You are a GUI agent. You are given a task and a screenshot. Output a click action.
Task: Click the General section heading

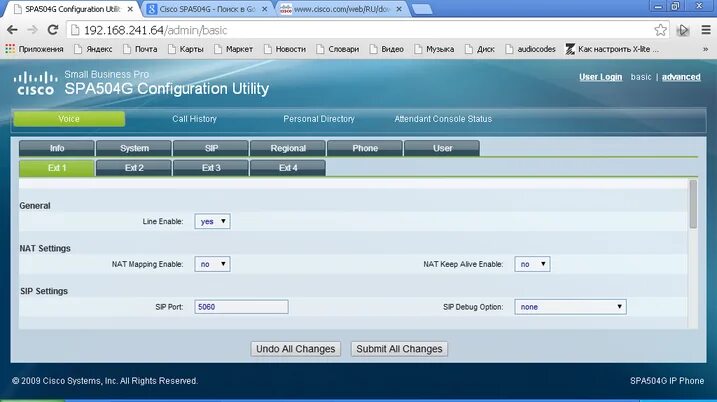(35, 206)
